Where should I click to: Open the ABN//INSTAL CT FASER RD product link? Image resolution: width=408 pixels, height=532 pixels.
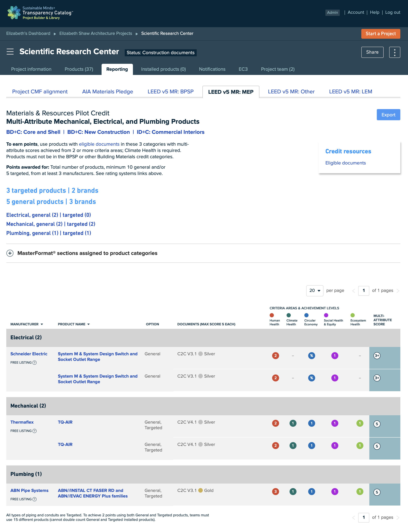point(93,493)
